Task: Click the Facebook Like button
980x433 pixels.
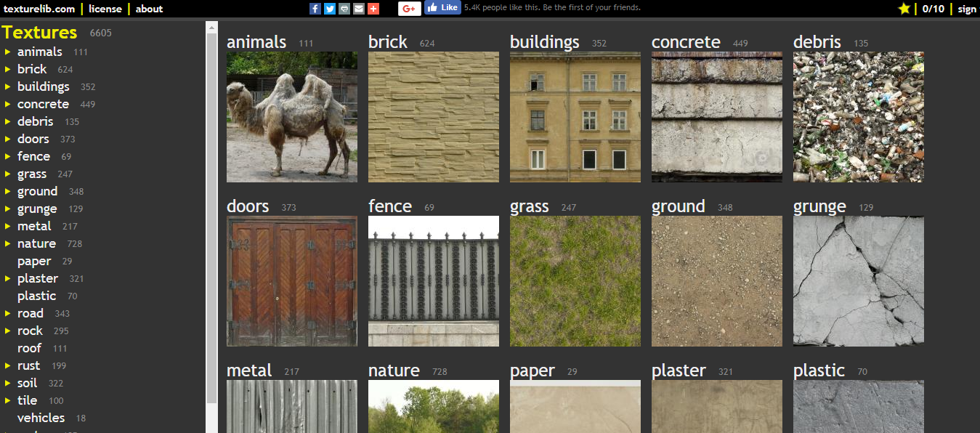Action: (442, 8)
